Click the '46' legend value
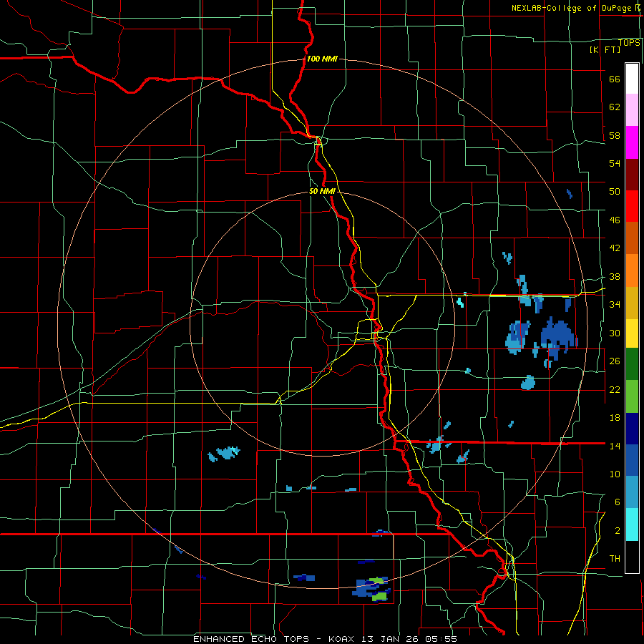The height and width of the screenshot is (644, 644). point(615,220)
